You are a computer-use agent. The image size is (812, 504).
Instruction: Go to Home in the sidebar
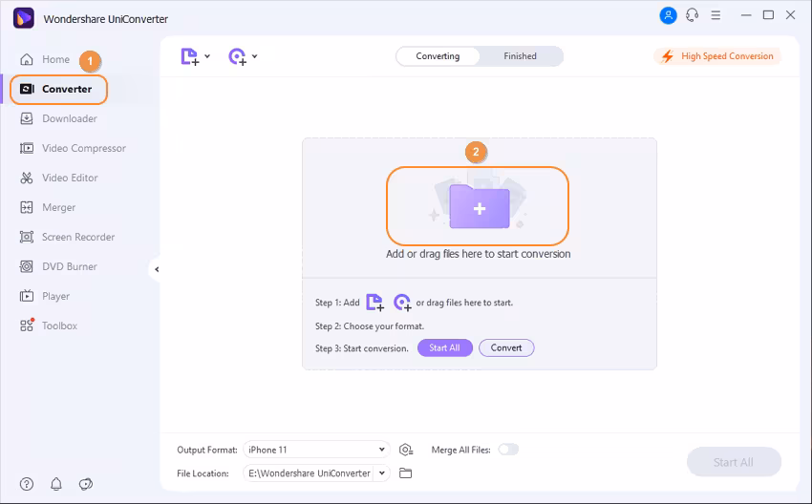(x=45, y=59)
